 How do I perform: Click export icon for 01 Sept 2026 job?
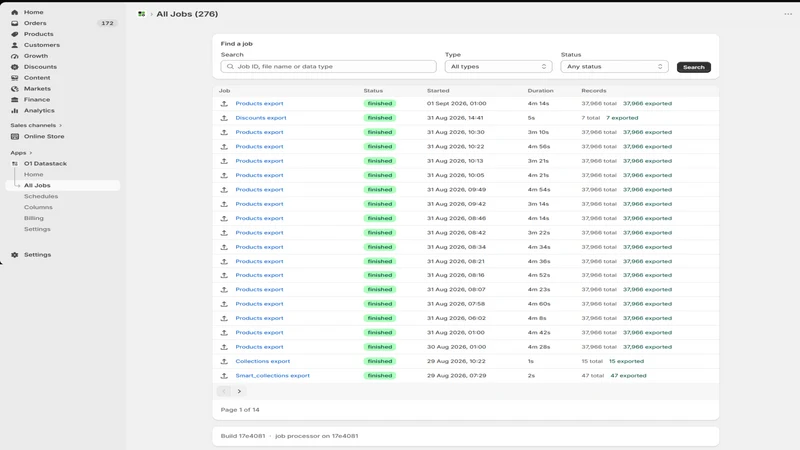pyautogui.click(x=224, y=104)
